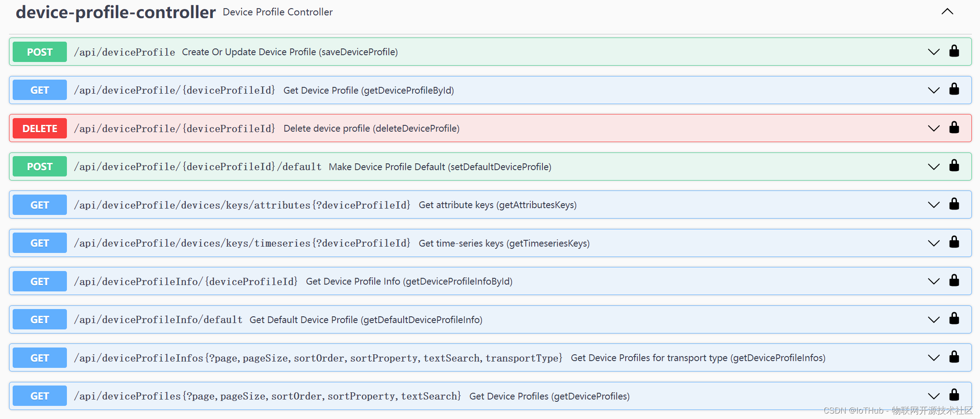The height and width of the screenshot is (419, 980).
Task: Click the devices/keys/timeseries endpoint path
Action: coord(242,243)
